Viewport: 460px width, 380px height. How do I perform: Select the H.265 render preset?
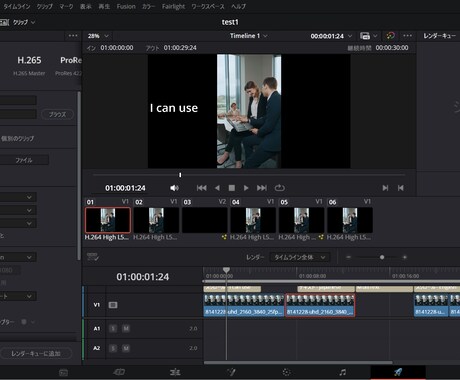tap(29, 65)
